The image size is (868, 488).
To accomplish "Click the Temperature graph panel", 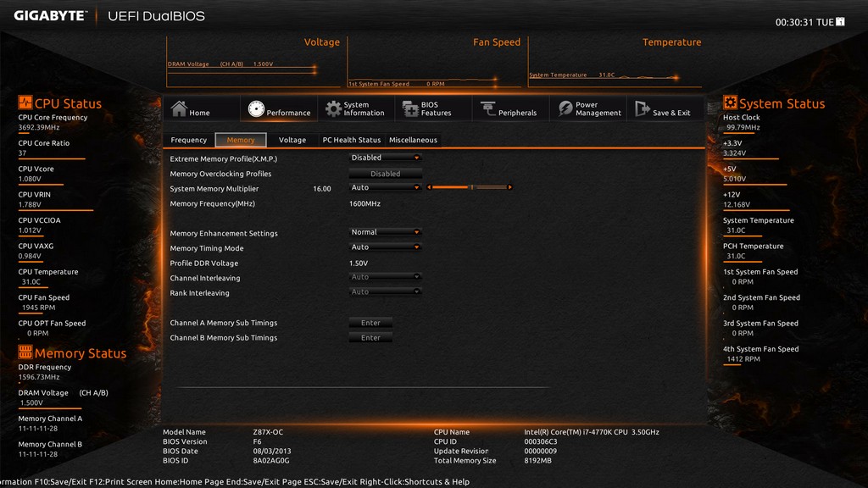I will point(615,62).
